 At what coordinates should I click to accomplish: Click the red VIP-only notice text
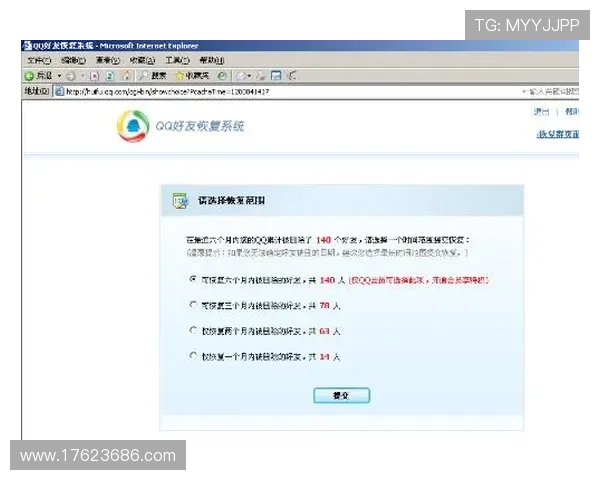(419, 280)
